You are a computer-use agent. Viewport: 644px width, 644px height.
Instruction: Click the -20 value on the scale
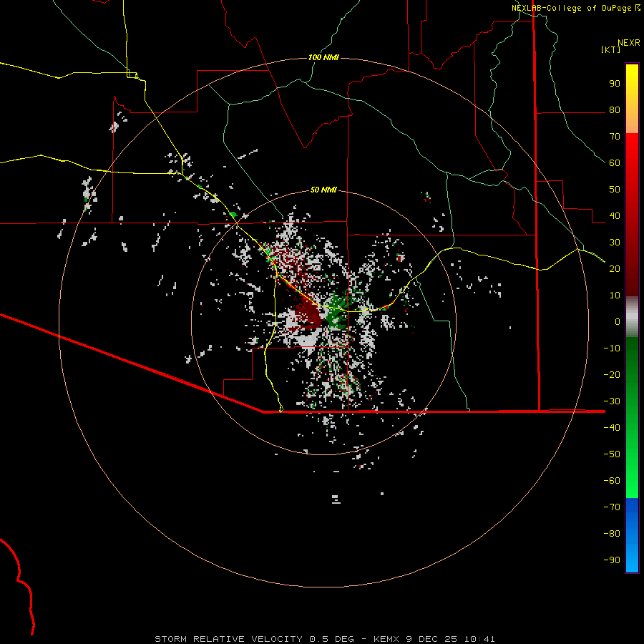[x=612, y=374]
